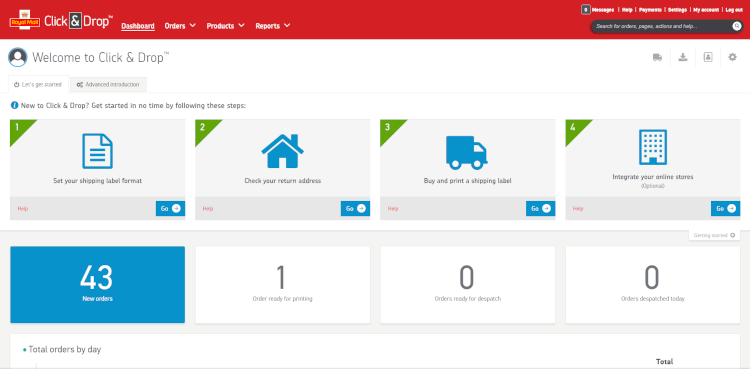750x369 pixels.
Task: Collapse the Getting started panel toggle
Action: click(x=715, y=235)
